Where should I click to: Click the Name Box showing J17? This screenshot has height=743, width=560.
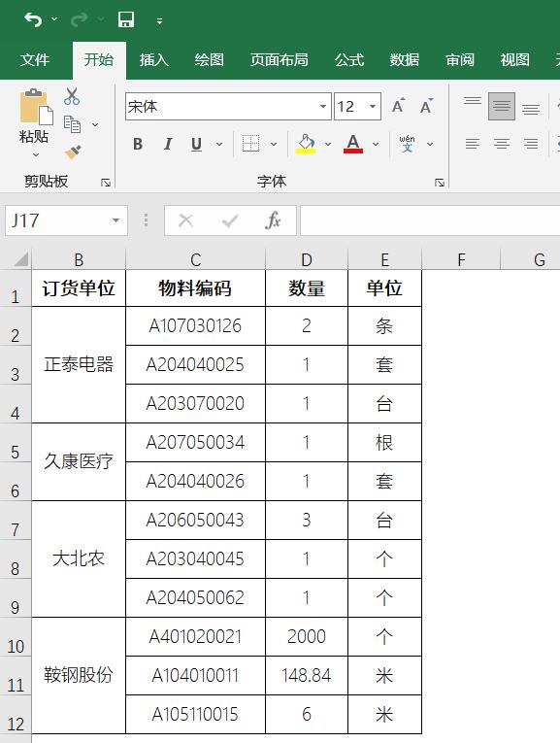pyautogui.click(x=57, y=220)
